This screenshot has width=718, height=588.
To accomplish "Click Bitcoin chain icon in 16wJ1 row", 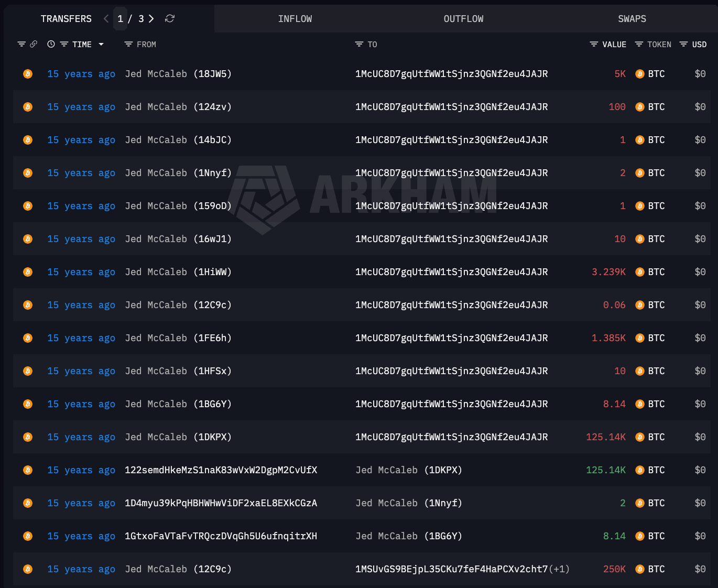I will (x=28, y=239).
